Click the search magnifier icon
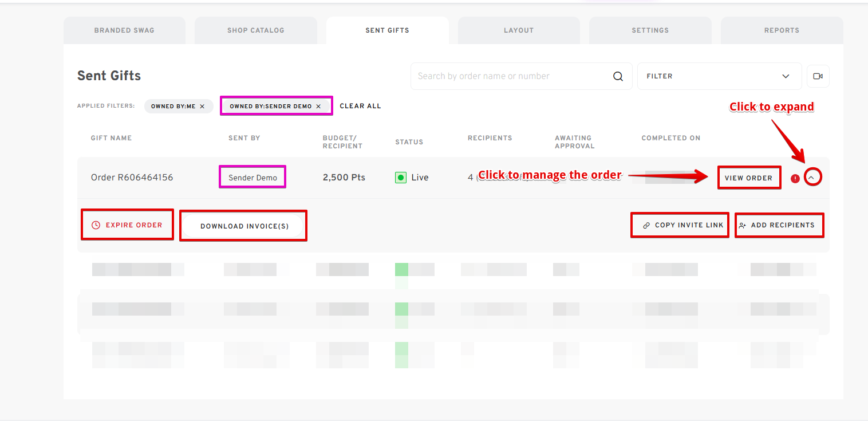 (x=618, y=76)
